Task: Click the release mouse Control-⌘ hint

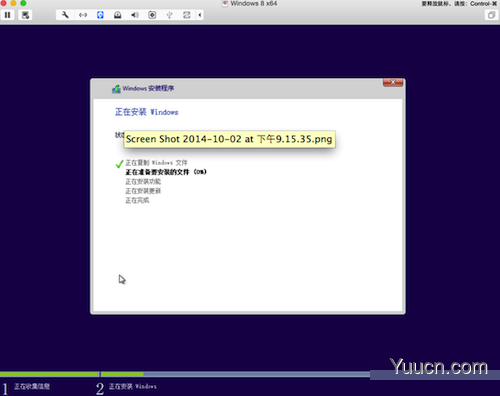Action: (x=459, y=4)
